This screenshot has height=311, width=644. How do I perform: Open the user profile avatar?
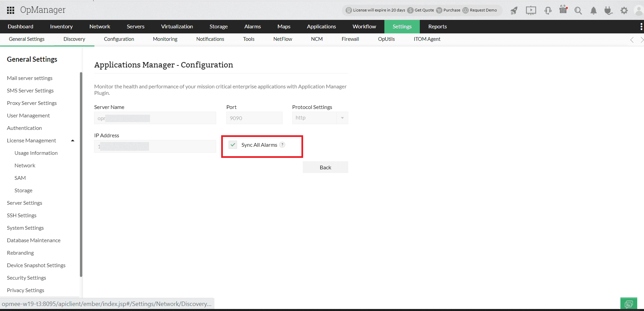tap(639, 10)
